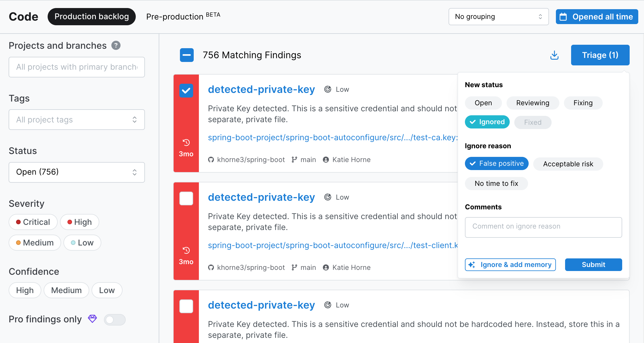Uncheck the first detected-private-key finding
644x343 pixels.
click(x=186, y=91)
